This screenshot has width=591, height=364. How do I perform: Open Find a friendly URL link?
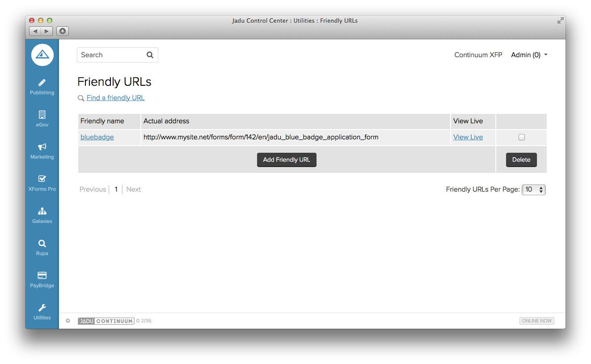pos(115,98)
